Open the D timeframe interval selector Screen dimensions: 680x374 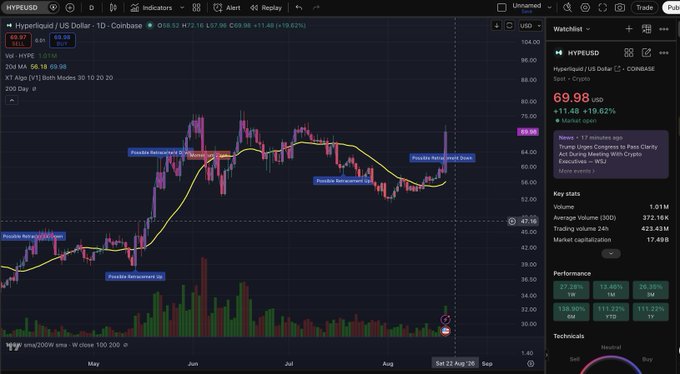point(92,7)
